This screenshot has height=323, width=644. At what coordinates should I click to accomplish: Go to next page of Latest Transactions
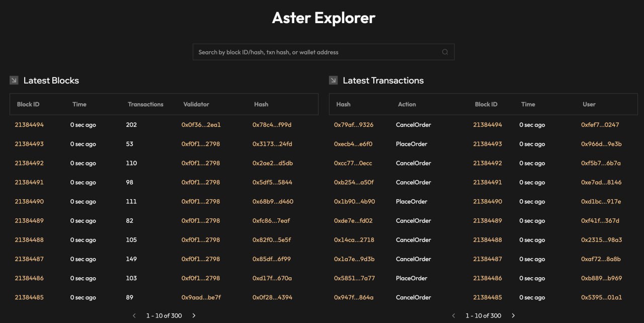pyautogui.click(x=513, y=315)
